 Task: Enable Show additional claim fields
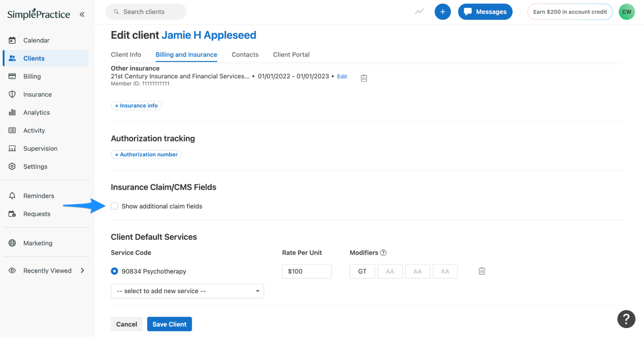[x=114, y=206]
